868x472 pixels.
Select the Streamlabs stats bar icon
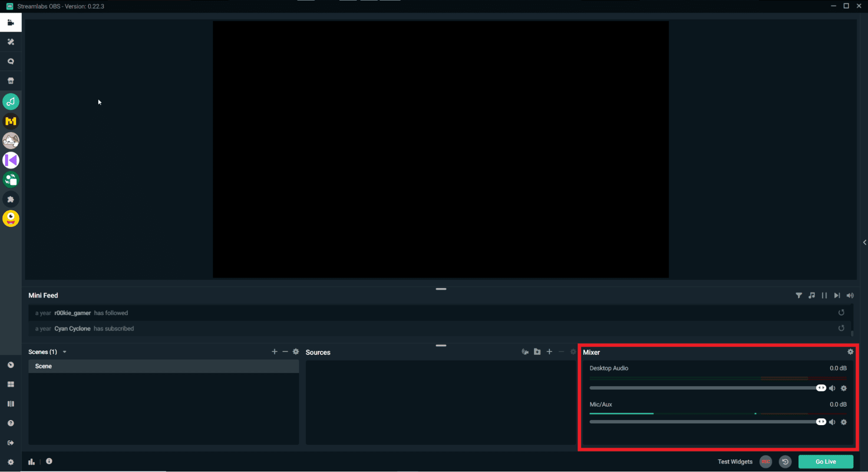point(31,462)
